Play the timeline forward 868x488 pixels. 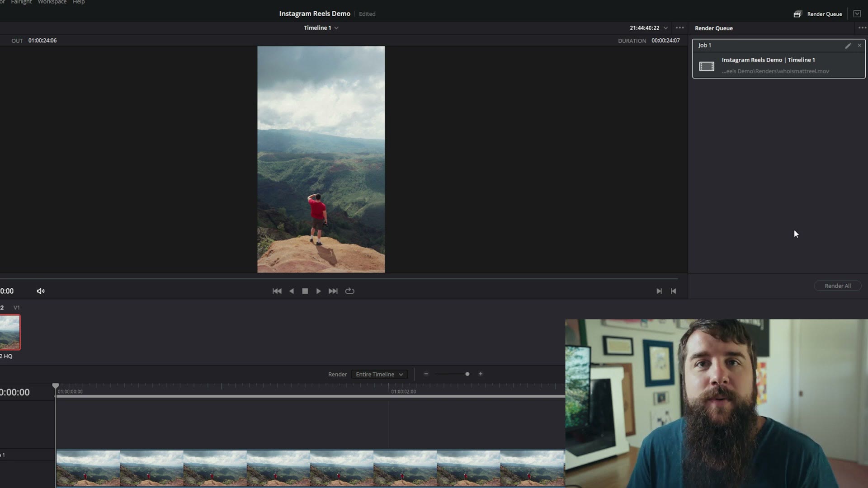pyautogui.click(x=318, y=291)
